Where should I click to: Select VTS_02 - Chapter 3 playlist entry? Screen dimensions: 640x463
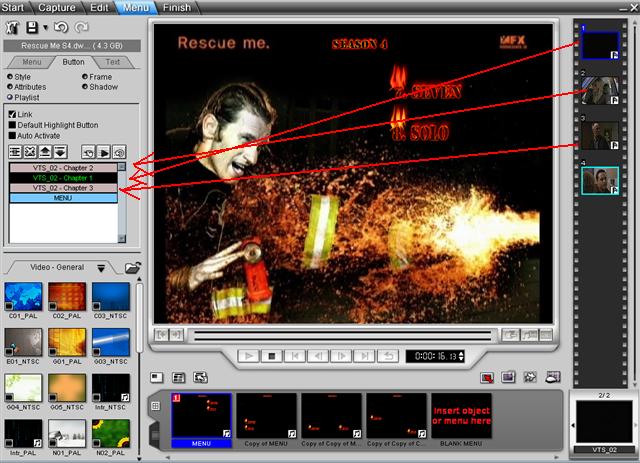63,188
